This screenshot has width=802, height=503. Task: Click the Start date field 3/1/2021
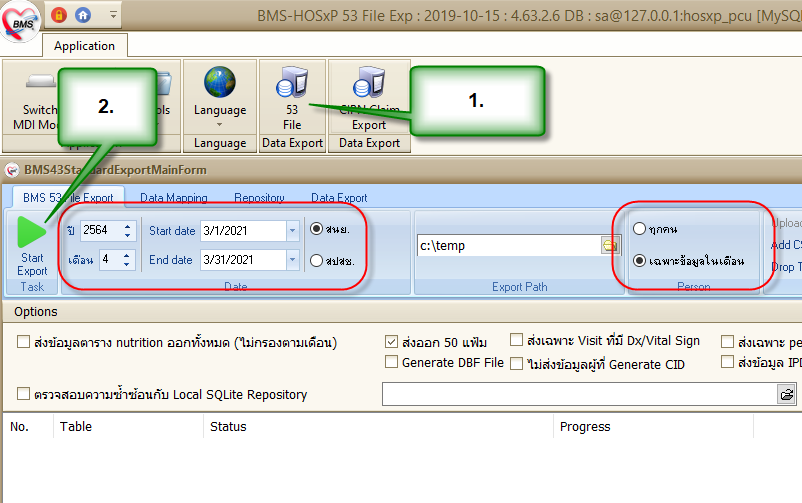tap(242, 231)
